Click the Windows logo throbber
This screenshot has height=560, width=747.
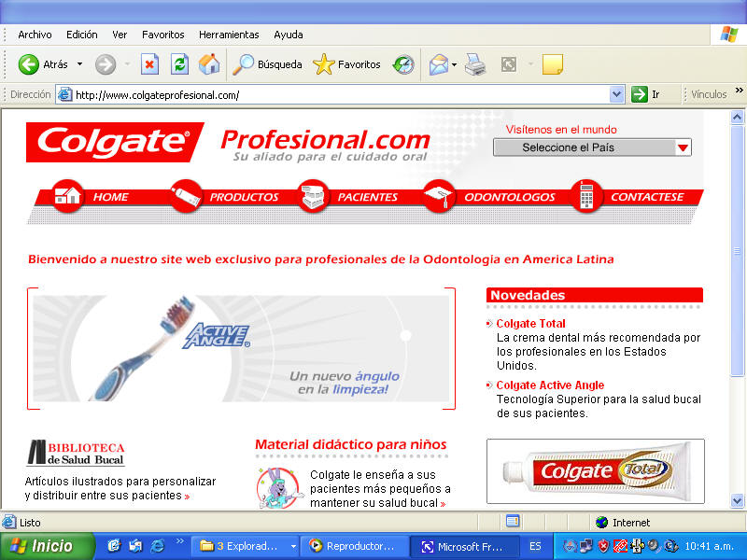tap(729, 35)
